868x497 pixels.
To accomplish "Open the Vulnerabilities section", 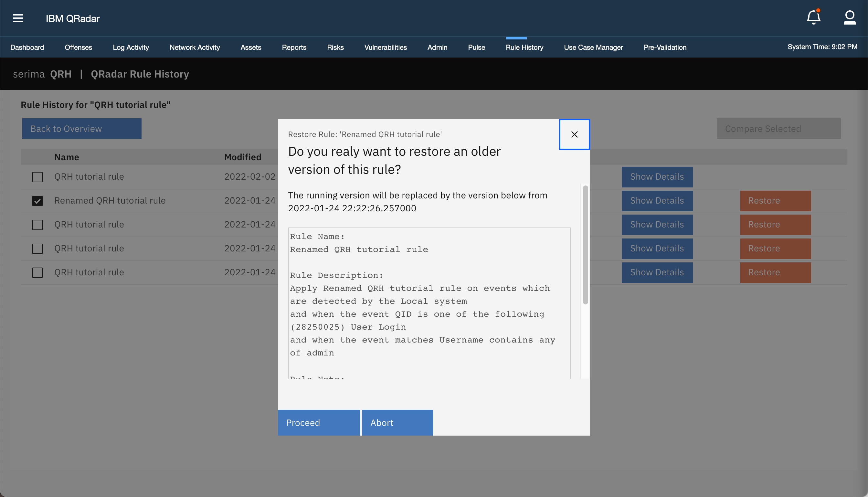I will click(x=385, y=47).
